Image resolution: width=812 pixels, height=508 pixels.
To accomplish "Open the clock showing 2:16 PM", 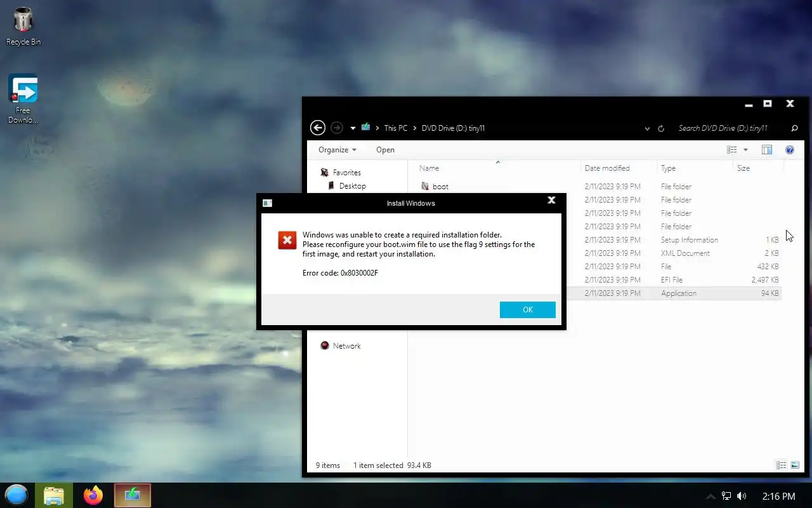I will click(x=778, y=497).
